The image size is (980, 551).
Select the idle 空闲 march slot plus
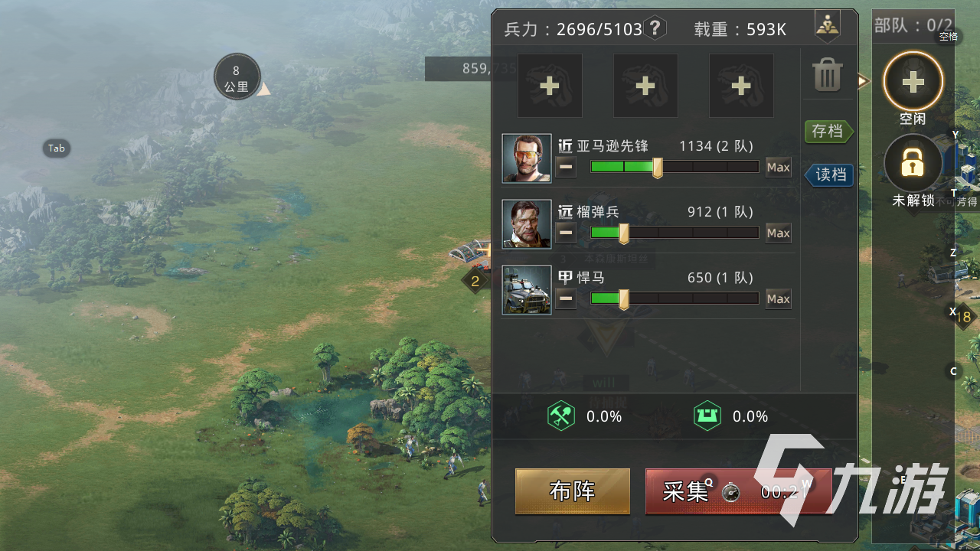tap(913, 81)
